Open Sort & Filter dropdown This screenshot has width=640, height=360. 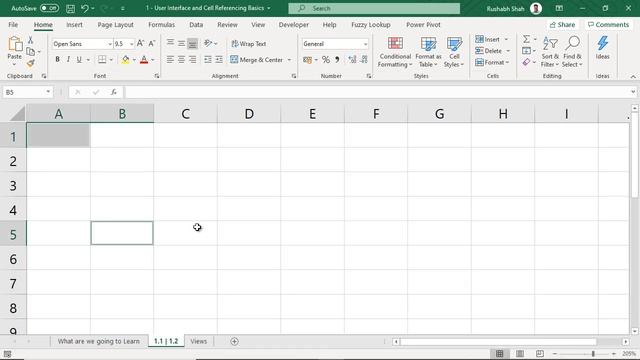click(550, 52)
